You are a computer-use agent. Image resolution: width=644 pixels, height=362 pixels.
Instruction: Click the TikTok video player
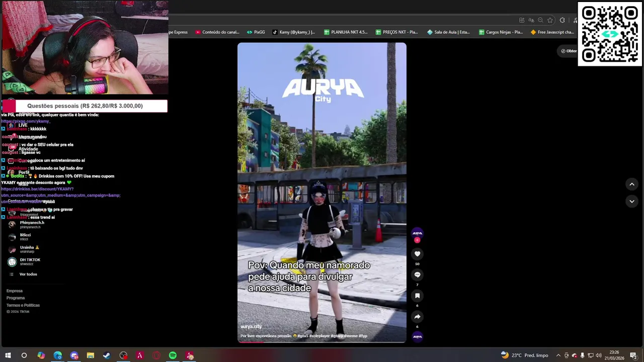click(322, 192)
